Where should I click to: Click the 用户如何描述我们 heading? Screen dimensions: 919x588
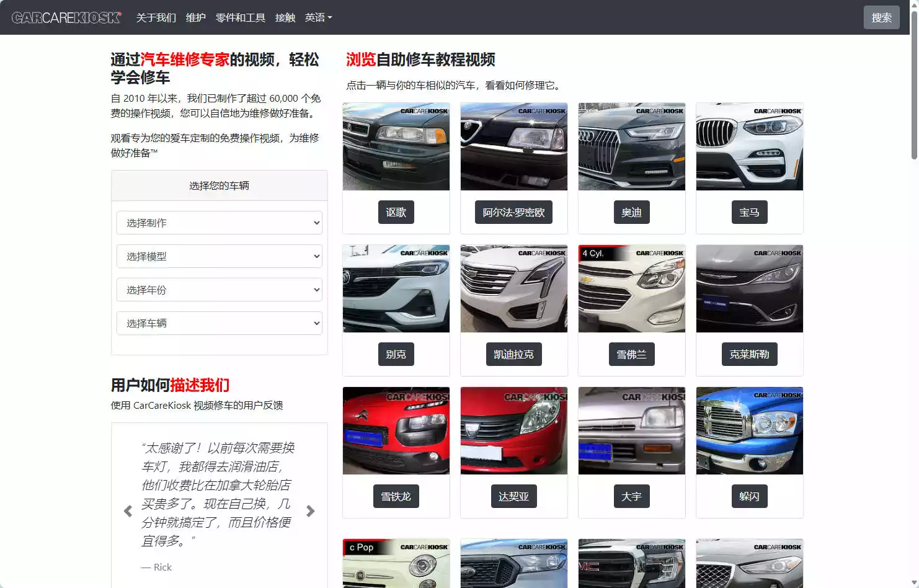[x=170, y=385]
